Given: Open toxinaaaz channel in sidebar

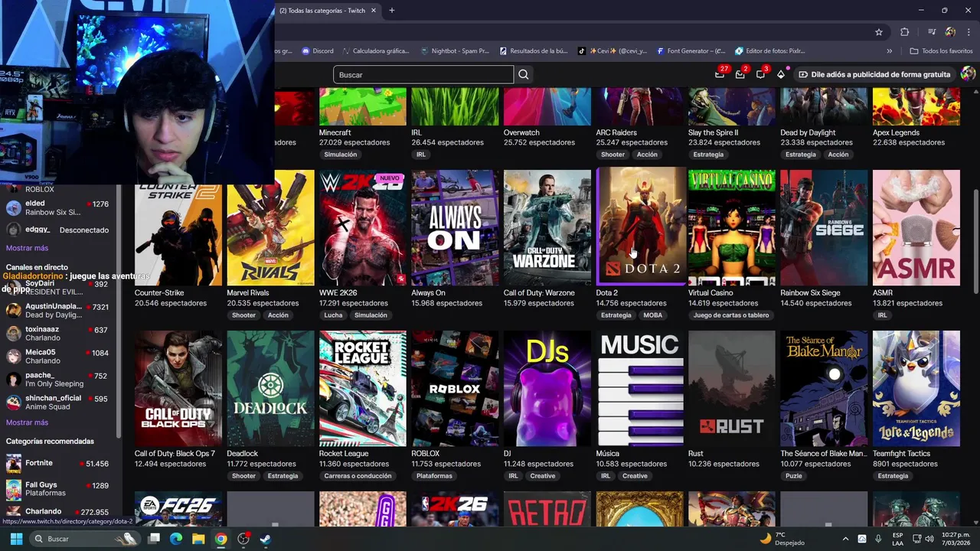Looking at the screenshot, I should pos(58,333).
